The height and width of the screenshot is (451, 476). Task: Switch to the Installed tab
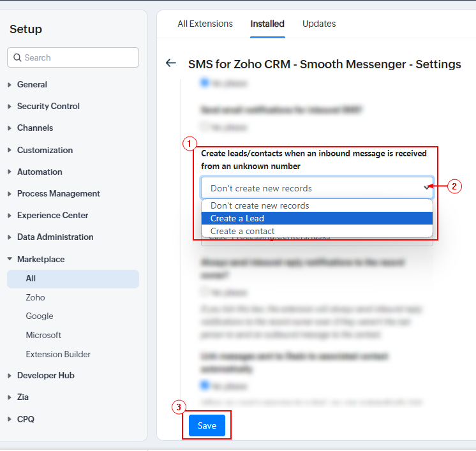click(x=267, y=24)
